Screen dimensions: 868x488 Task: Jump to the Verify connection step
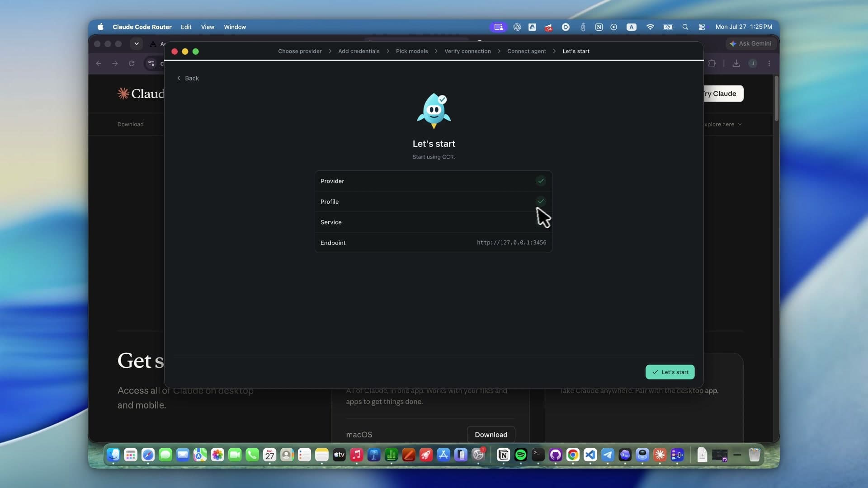[467, 51]
